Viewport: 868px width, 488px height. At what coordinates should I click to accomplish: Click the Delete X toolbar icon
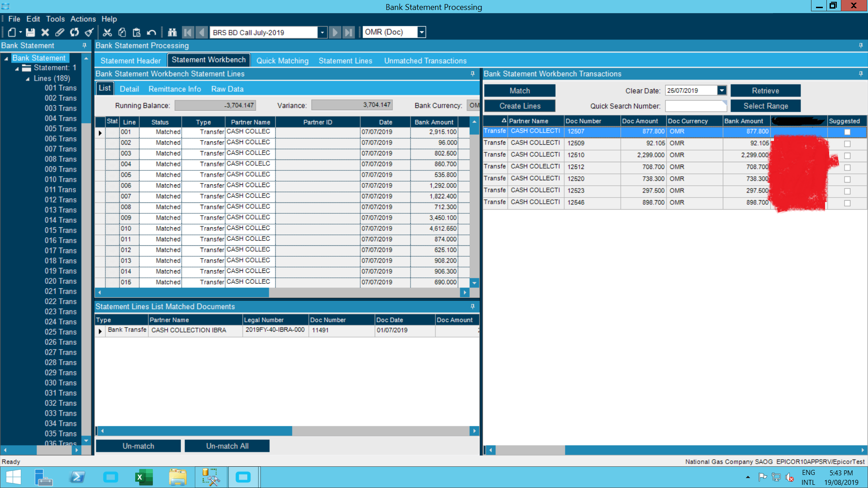45,32
